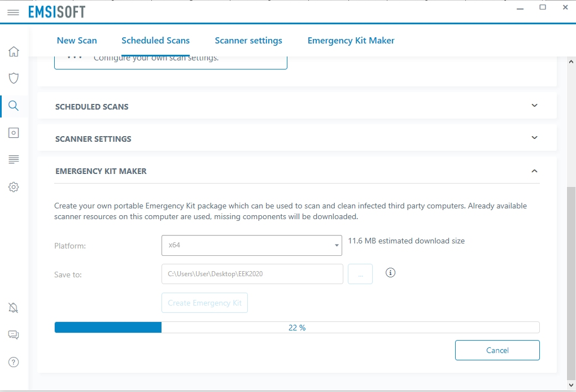Open the Help question mark icon
576x392 pixels.
tap(14, 362)
